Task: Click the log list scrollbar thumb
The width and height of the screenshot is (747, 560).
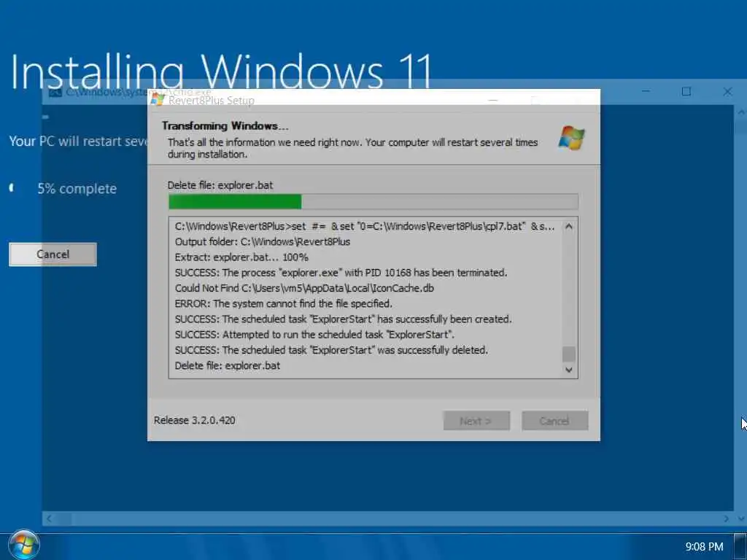Action: (x=568, y=354)
